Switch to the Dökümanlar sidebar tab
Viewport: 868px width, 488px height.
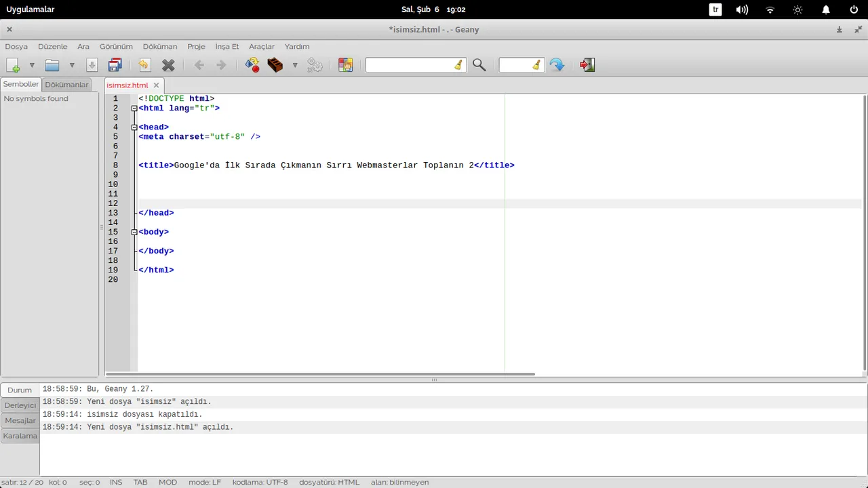[66, 85]
